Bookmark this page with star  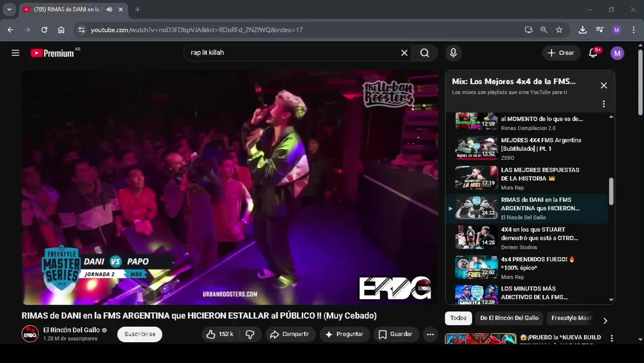click(559, 30)
